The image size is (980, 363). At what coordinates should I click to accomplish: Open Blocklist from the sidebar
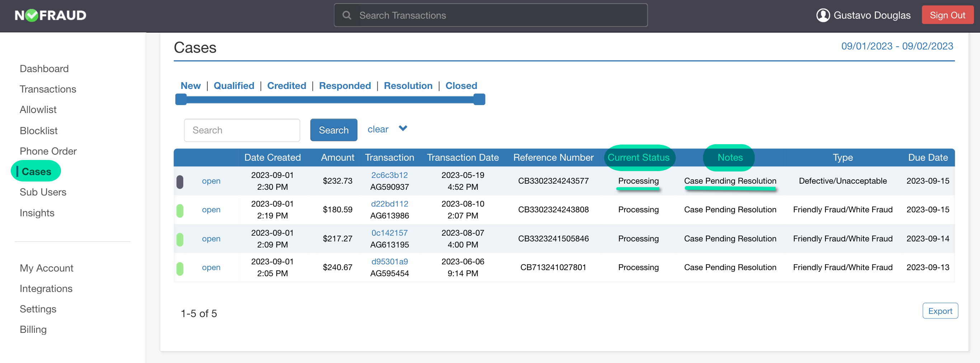click(x=38, y=131)
